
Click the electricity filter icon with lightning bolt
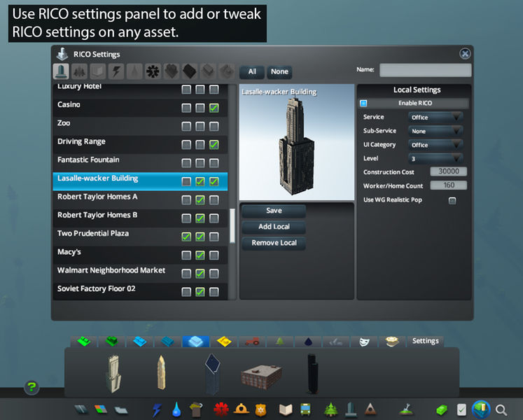tap(116, 71)
